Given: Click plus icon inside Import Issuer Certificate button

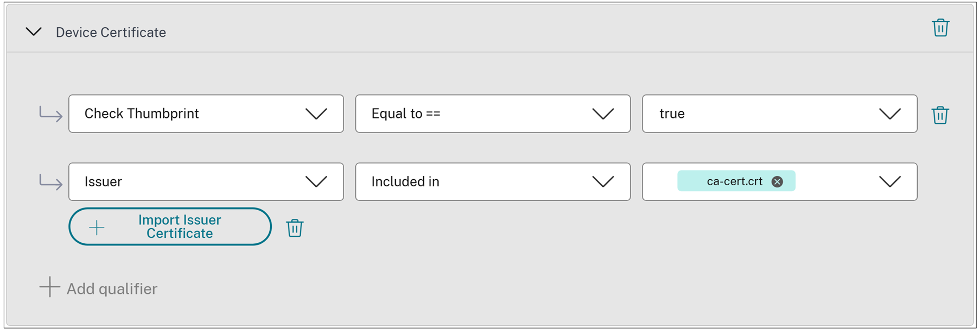Looking at the screenshot, I should (97, 228).
